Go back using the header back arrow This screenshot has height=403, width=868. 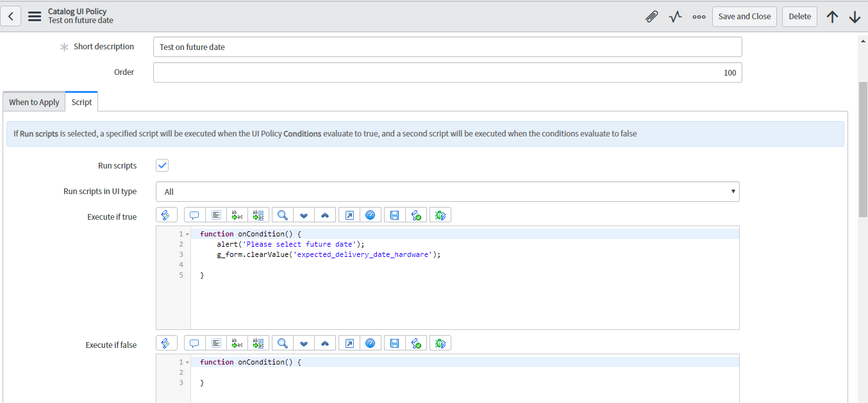coord(11,16)
